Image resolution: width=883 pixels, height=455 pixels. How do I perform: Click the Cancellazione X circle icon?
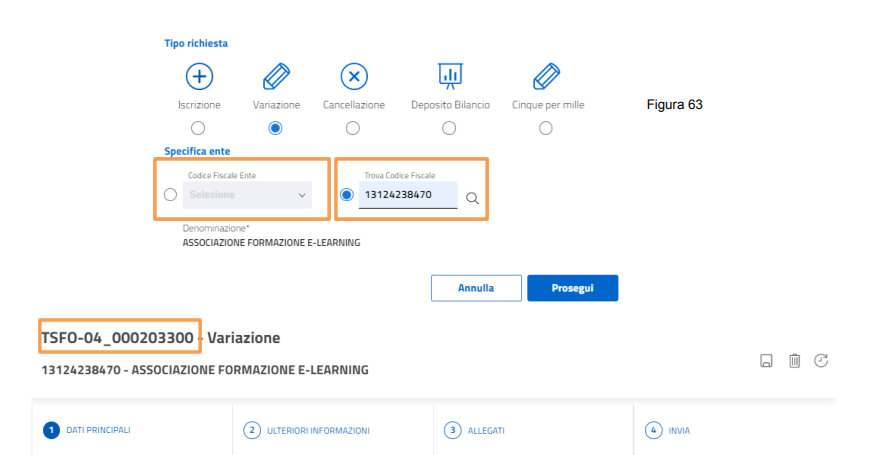(354, 76)
